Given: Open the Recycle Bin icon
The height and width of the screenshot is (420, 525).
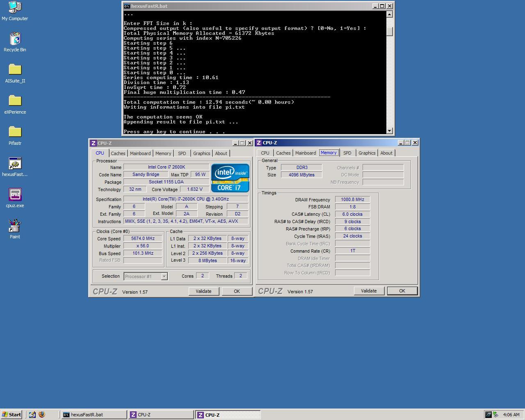Looking at the screenshot, I should (x=15, y=39).
